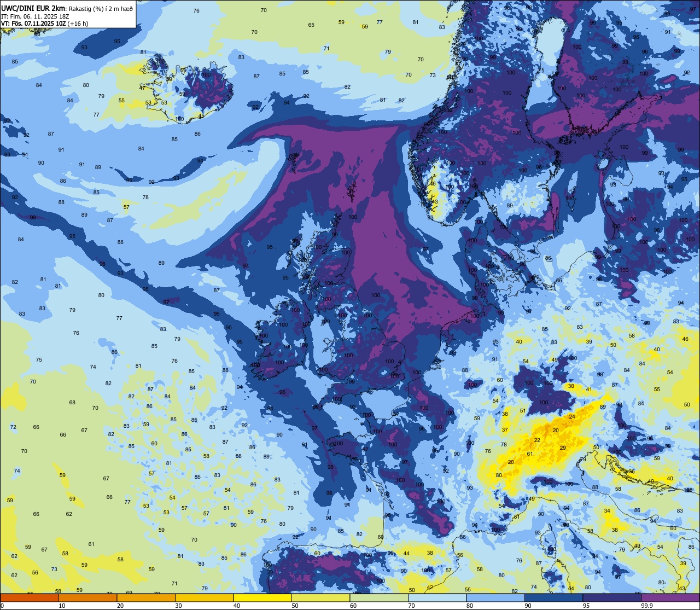Click the "29" humidity value on the map
This screenshot has width=700, height=610.
pos(563,448)
